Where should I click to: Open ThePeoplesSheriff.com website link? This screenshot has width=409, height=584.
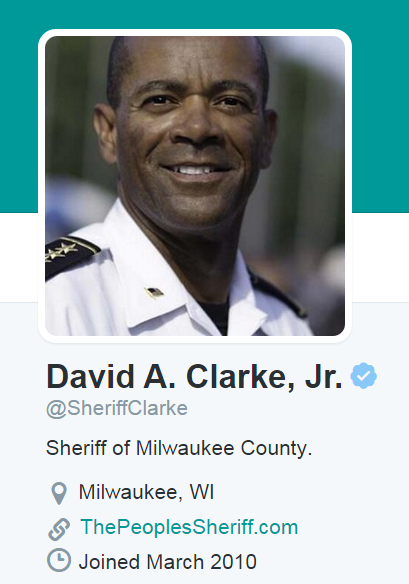coord(189,527)
